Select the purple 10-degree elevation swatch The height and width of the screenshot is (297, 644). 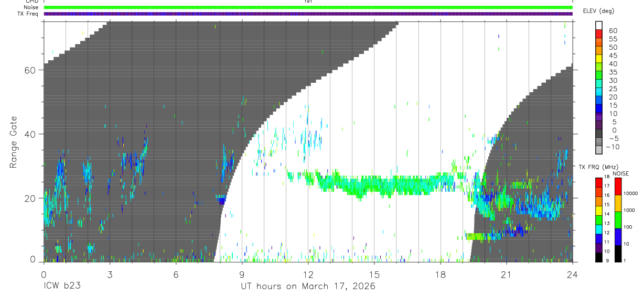coord(599,116)
